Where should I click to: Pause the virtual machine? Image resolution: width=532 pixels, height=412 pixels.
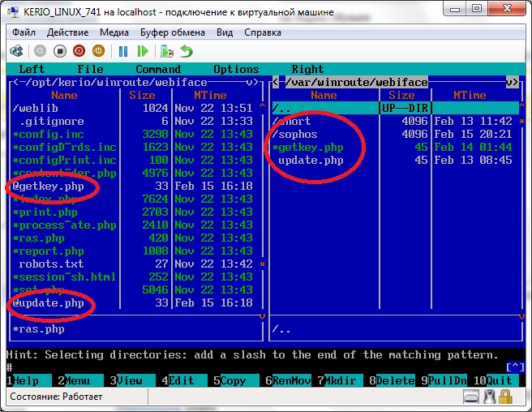123,51
